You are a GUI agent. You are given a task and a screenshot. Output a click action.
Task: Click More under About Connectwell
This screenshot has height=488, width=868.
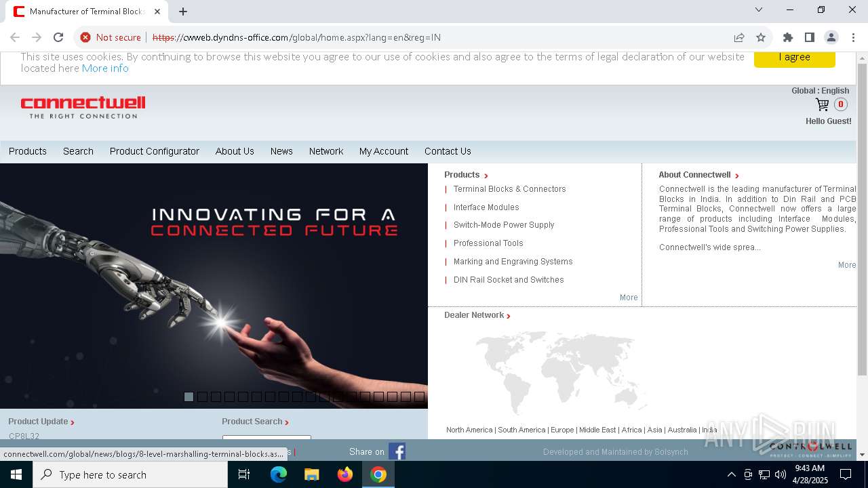tap(847, 265)
